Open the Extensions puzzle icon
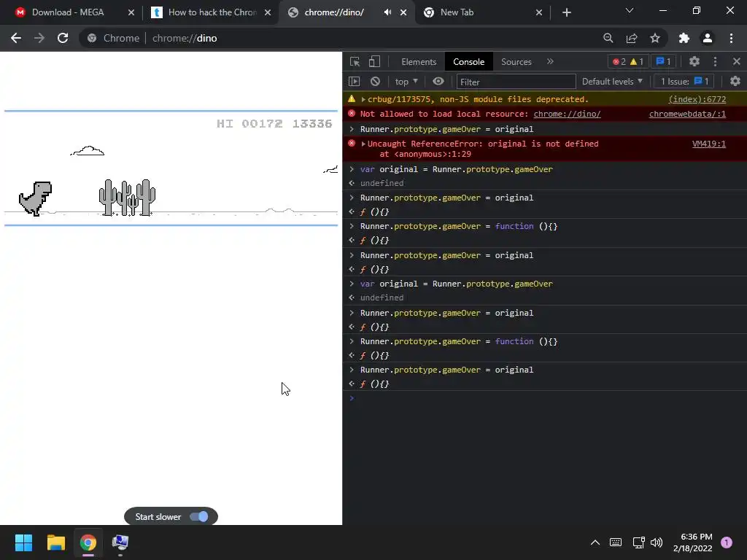Screen dimensions: 747x560 pyautogui.click(x=684, y=38)
